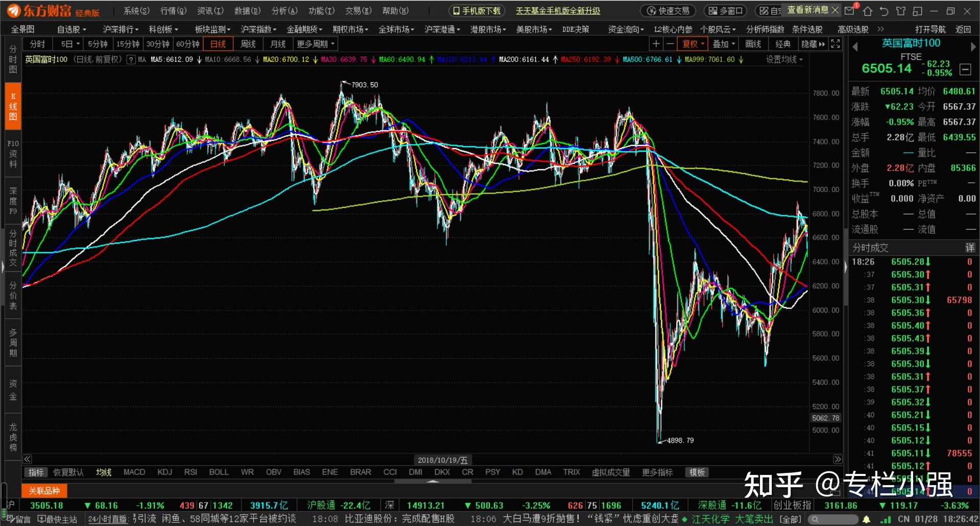Zoom in chart with plus button
The image size is (980, 526).
(656, 44)
